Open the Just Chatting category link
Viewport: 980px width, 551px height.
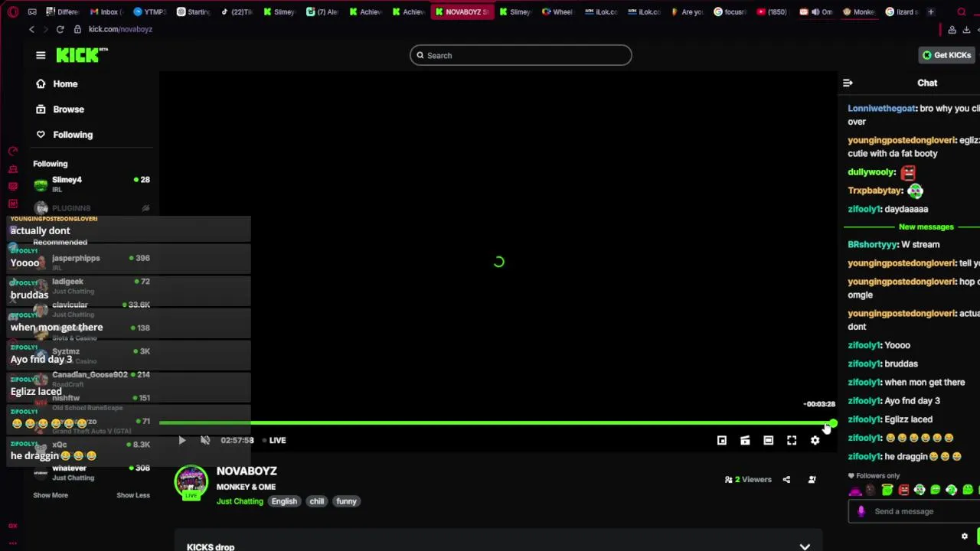[240, 501]
